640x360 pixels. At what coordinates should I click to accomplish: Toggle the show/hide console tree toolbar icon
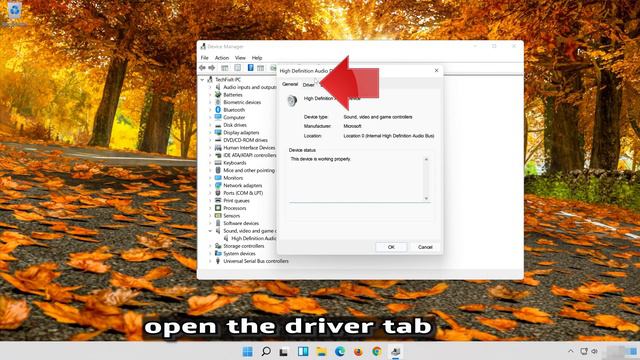coord(224,68)
